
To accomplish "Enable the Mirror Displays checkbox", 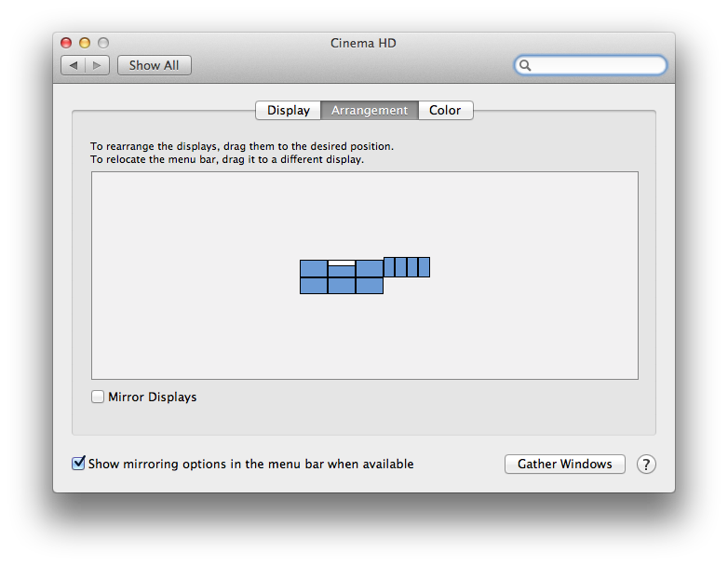I will point(98,397).
